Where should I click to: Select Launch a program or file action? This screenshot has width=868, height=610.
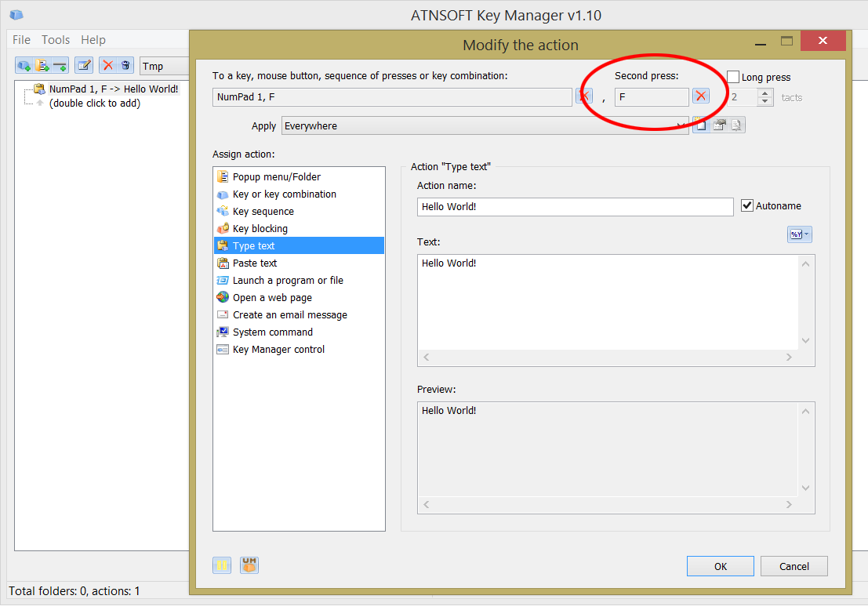288,281
